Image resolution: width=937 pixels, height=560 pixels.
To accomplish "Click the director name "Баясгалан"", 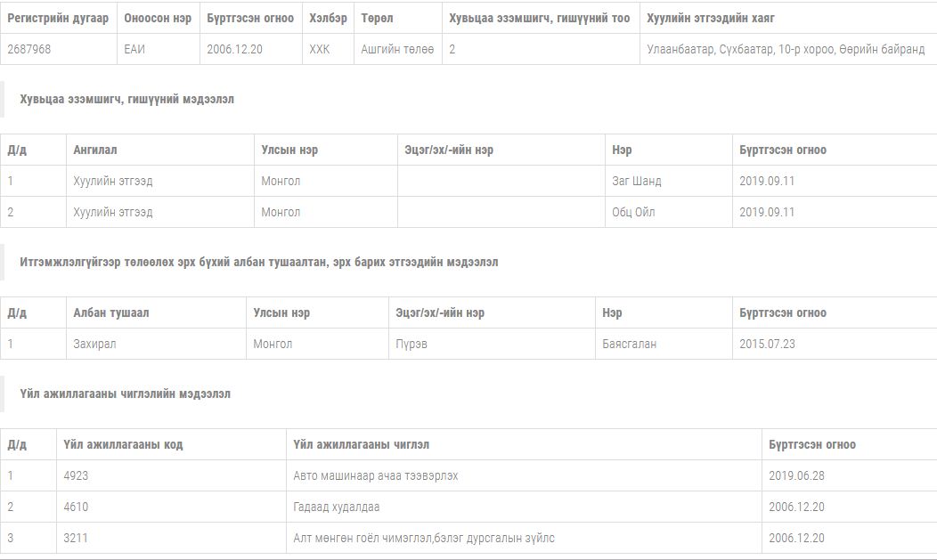I will point(629,344).
